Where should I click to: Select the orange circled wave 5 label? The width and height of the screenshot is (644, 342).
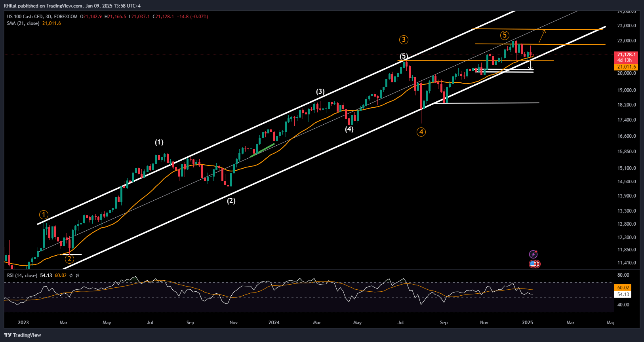(504, 35)
